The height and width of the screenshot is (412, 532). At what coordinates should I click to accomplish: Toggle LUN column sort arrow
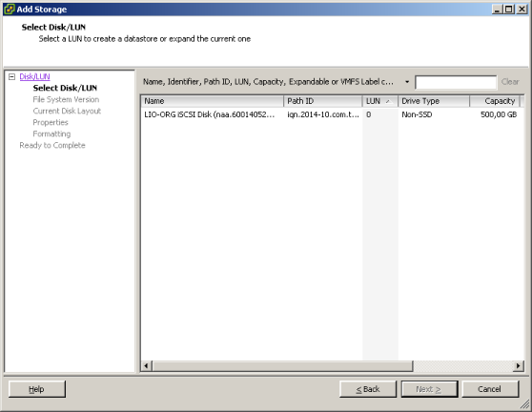point(387,101)
